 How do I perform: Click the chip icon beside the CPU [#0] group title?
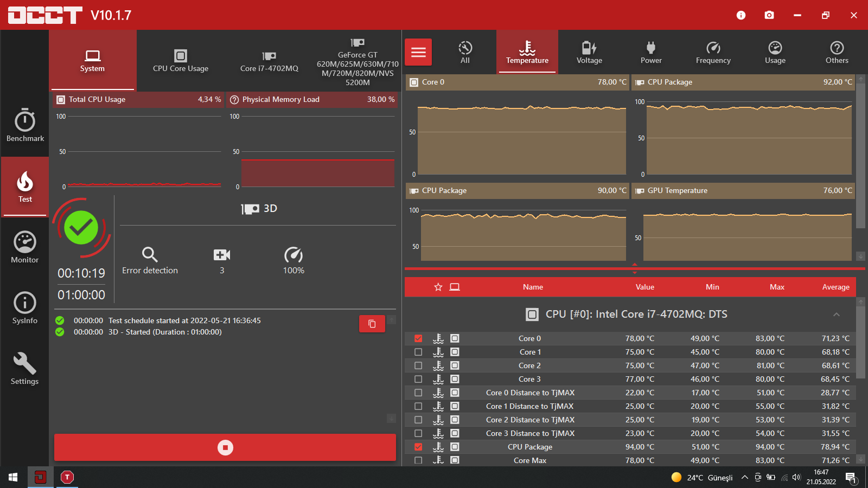tap(532, 314)
